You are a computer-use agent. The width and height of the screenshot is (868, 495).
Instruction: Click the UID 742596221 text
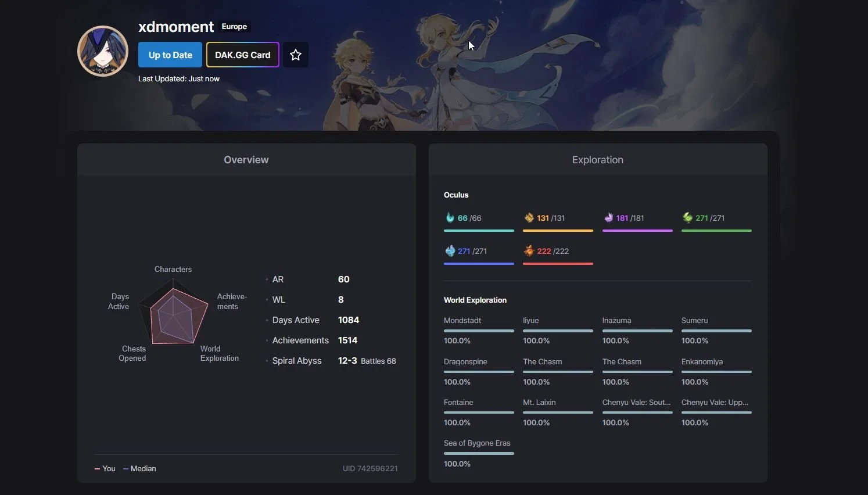(370, 468)
